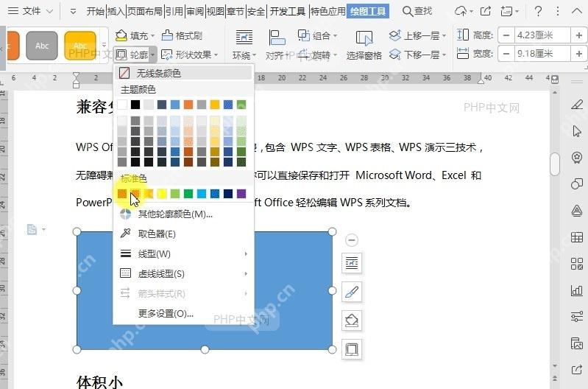
Task: Switch to the 绘图工具 tab
Action: pos(368,11)
